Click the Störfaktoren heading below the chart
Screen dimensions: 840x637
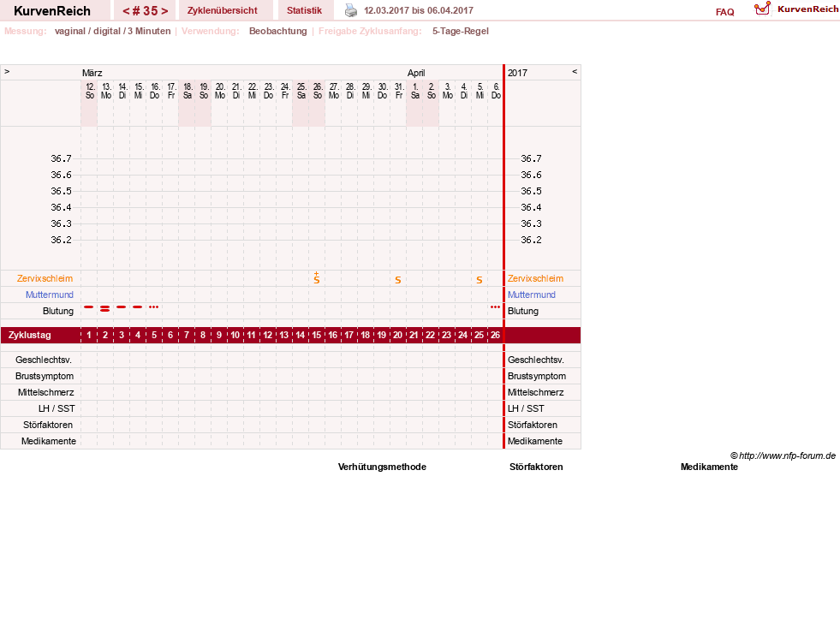[x=536, y=467]
